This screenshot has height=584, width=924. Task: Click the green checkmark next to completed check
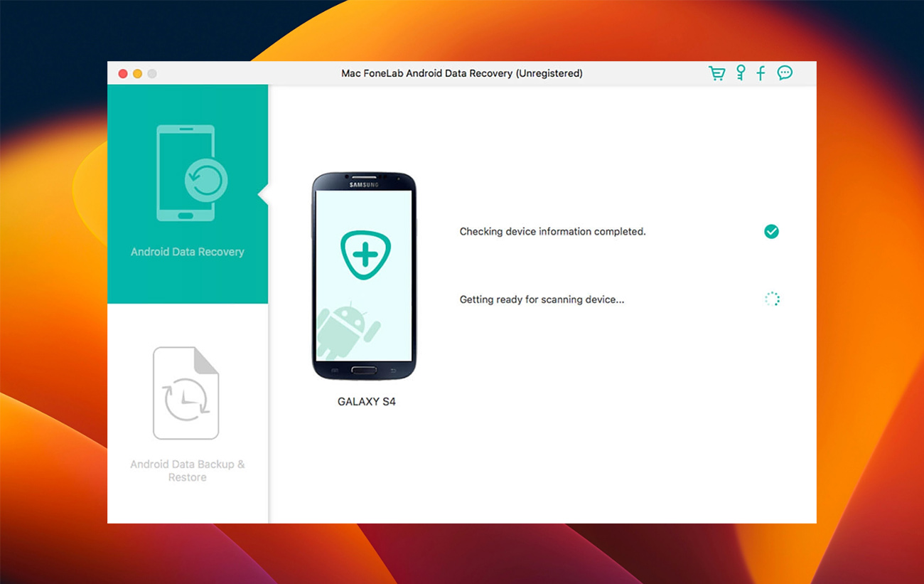click(x=770, y=231)
